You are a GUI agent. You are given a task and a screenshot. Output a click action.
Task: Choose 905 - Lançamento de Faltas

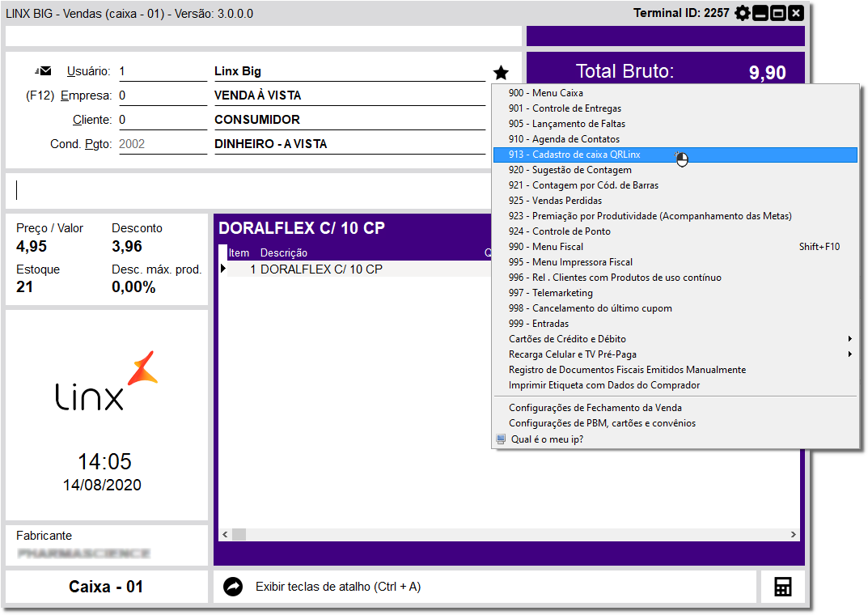tap(675, 124)
